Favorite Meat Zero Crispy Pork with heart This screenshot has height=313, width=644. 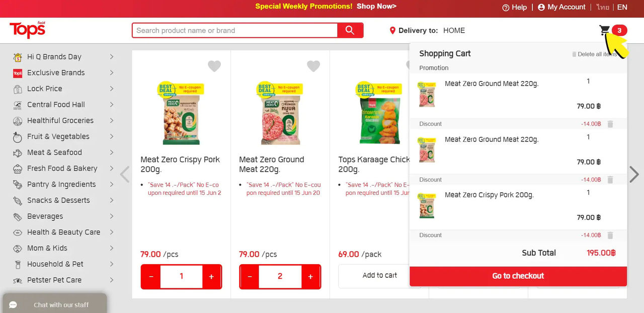(214, 66)
